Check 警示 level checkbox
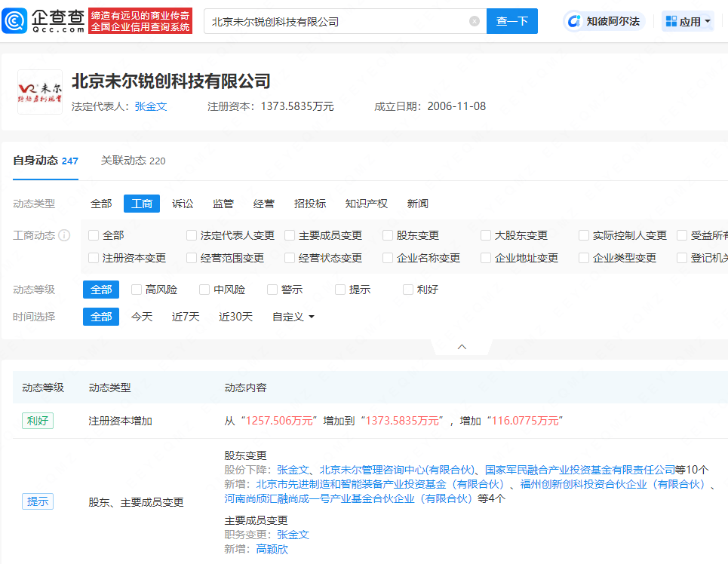Screen dimensions: 728x564 (272, 290)
